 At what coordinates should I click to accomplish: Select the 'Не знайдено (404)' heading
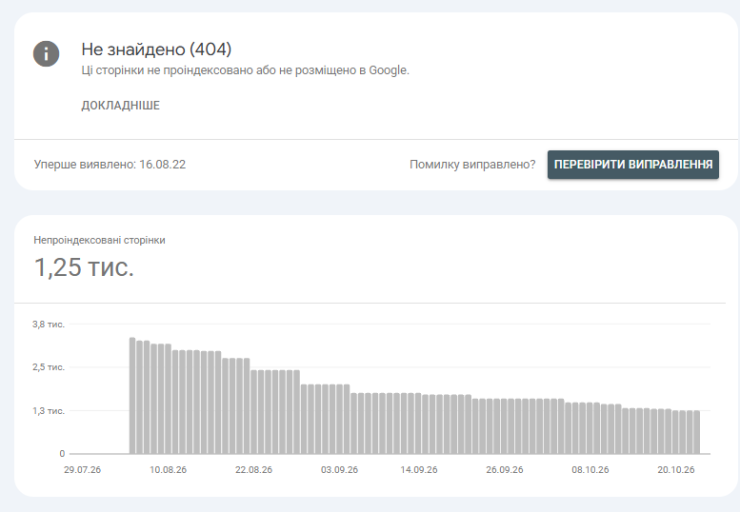pos(156,49)
